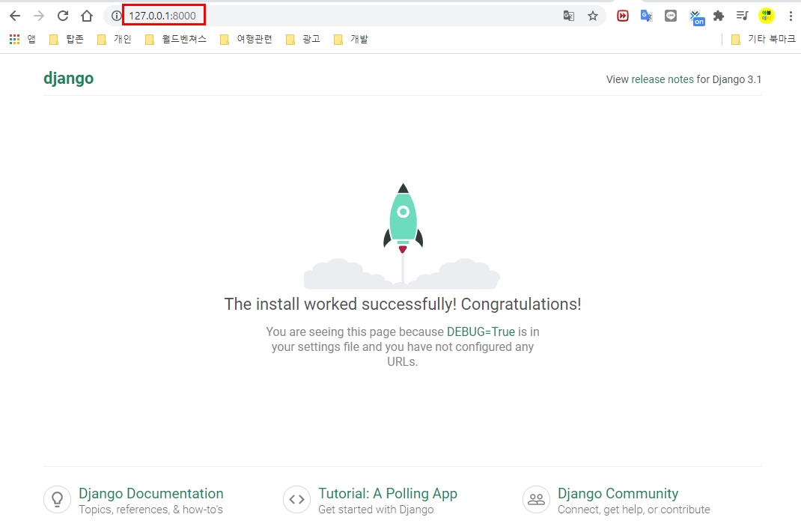Click the extension icon with 'on' badge
801x532 pixels.
point(697,17)
